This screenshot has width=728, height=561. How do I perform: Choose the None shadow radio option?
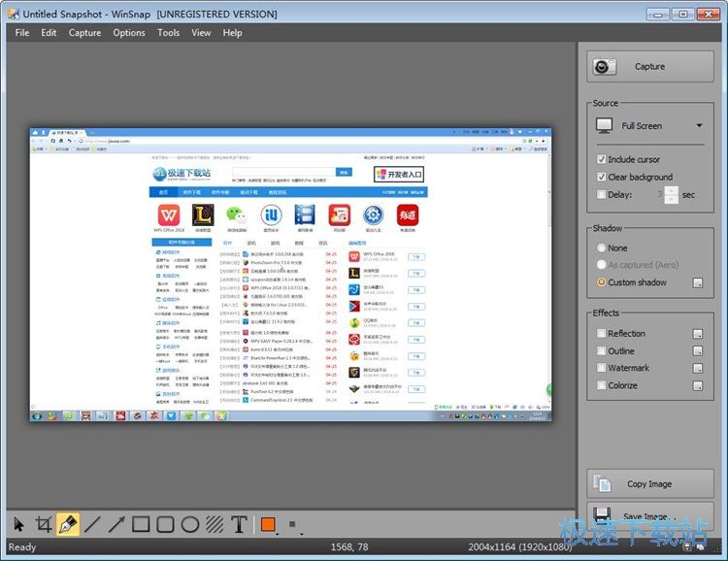point(602,247)
